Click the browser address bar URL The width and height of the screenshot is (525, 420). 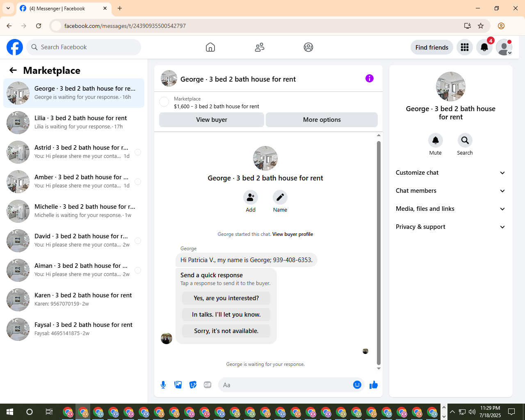click(x=125, y=26)
